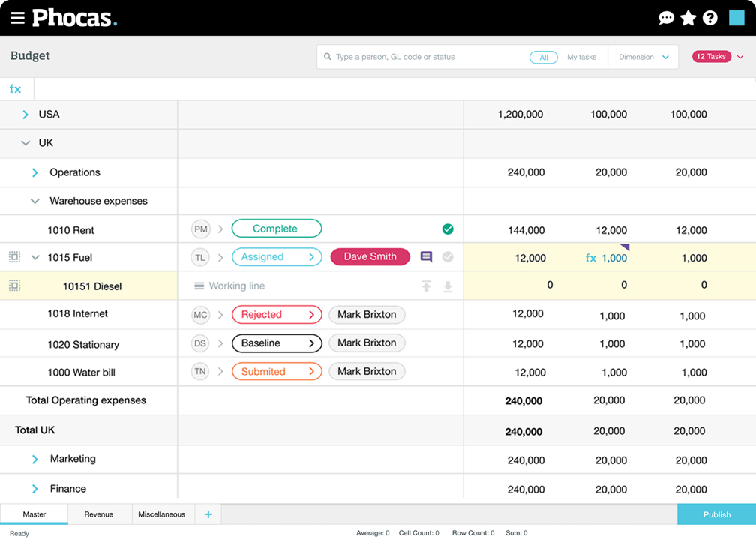Open the Dimension dropdown
756x542 pixels.
pos(643,58)
